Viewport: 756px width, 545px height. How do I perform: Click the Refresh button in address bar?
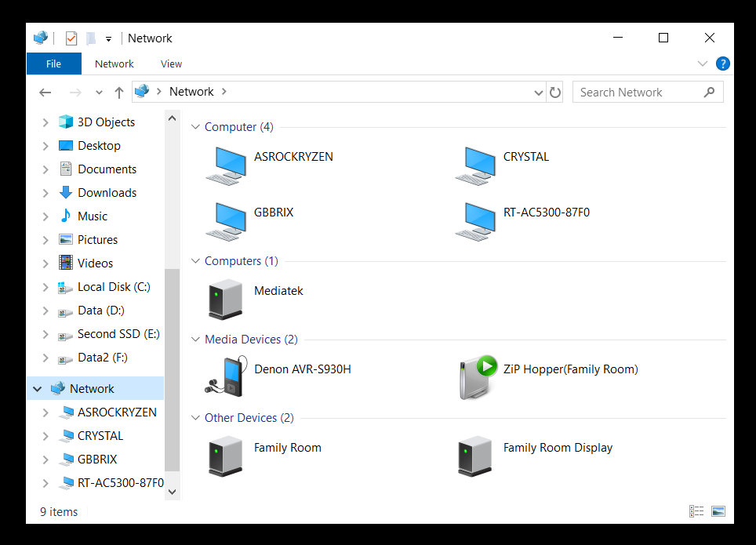click(555, 92)
